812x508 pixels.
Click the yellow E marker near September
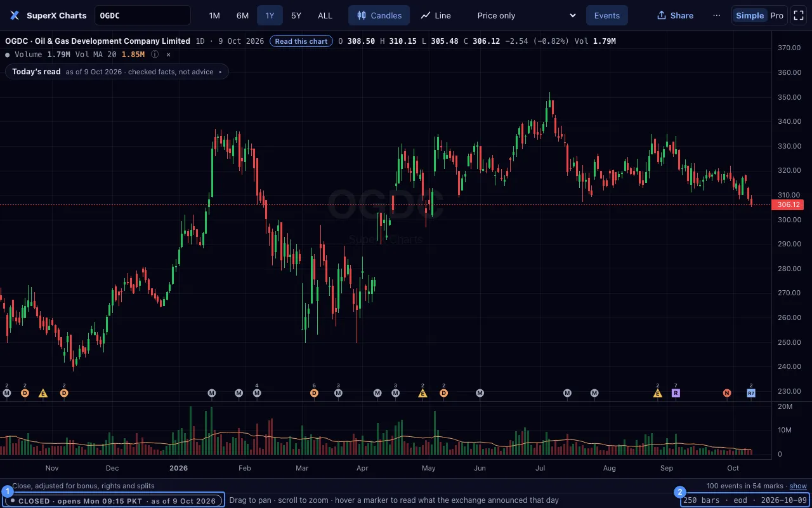tap(658, 393)
